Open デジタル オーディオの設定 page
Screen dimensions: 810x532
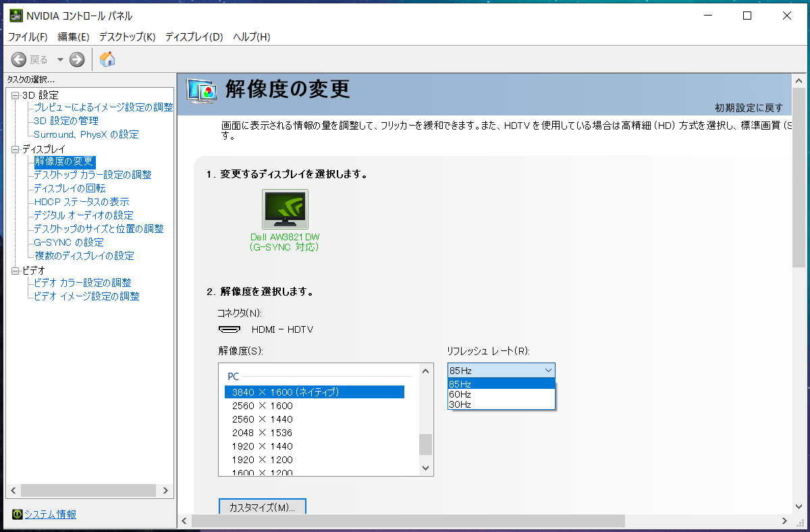84,215
